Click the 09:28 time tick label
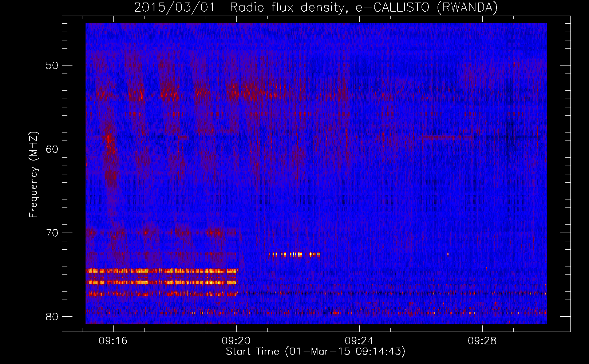This screenshot has height=364, width=589. coord(482,341)
